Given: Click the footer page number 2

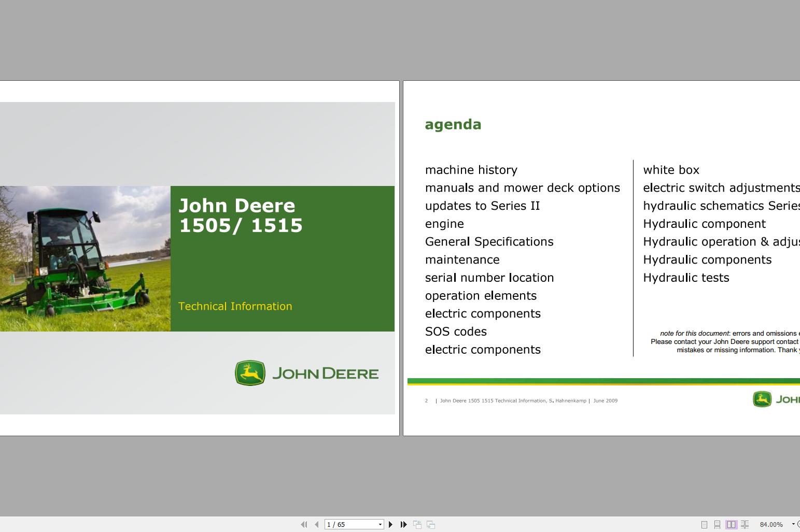Looking at the screenshot, I should tap(426, 400).
